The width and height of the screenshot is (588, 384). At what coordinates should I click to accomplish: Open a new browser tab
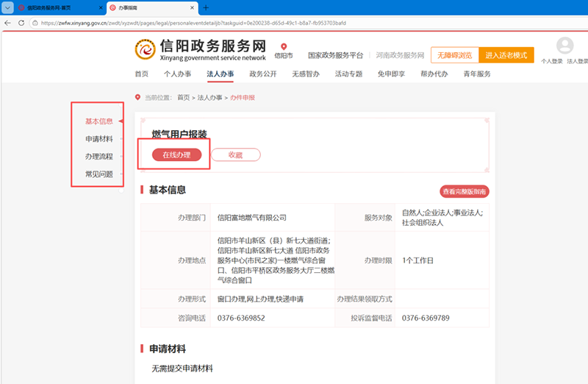pyautogui.click(x=206, y=7)
